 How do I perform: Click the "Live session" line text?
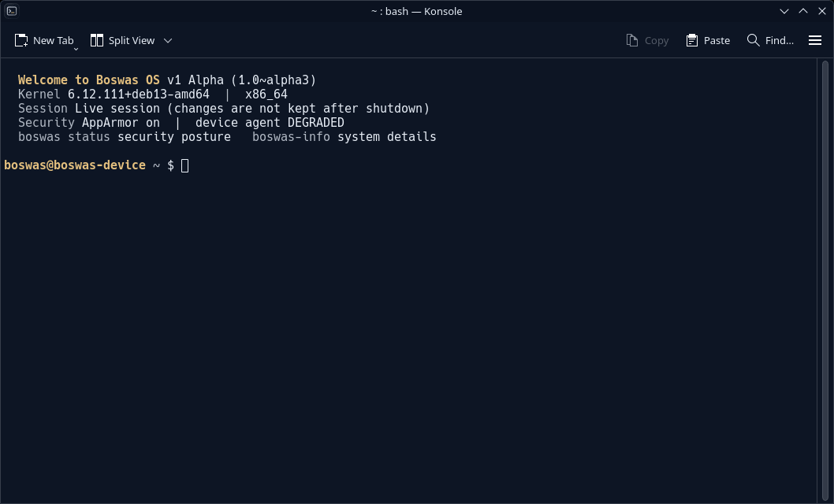click(x=252, y=109)
